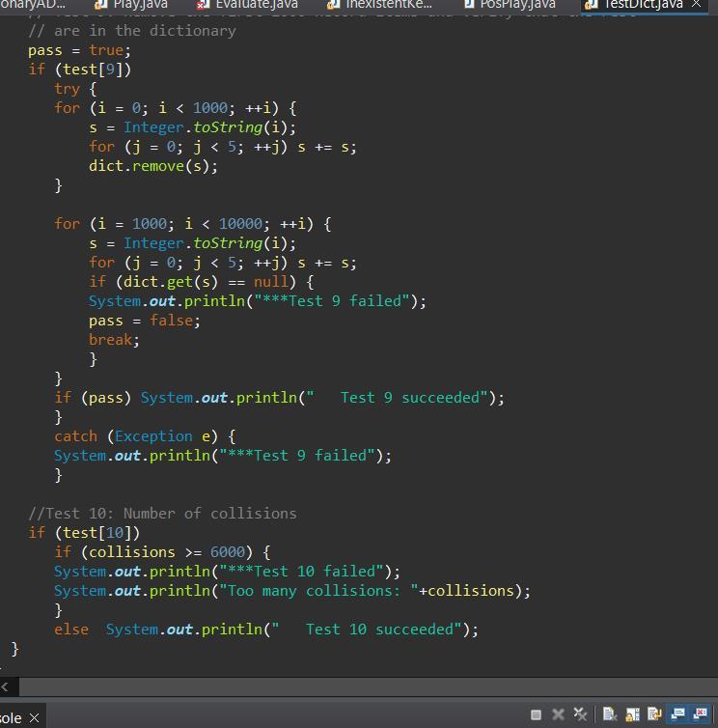
Task: Open the partially visible ...onaryAD... editor tab
Action: click(x=33, y=5)
